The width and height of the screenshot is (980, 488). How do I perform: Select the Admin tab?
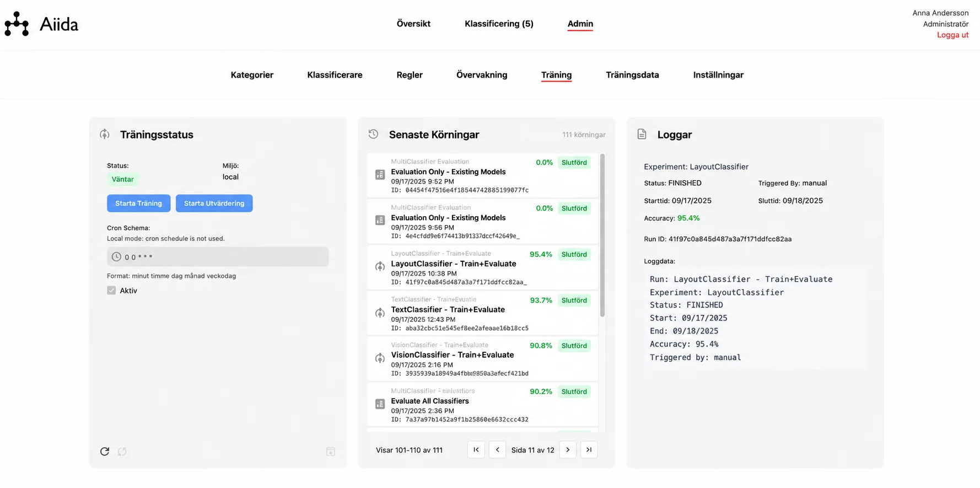click(580, 24)
